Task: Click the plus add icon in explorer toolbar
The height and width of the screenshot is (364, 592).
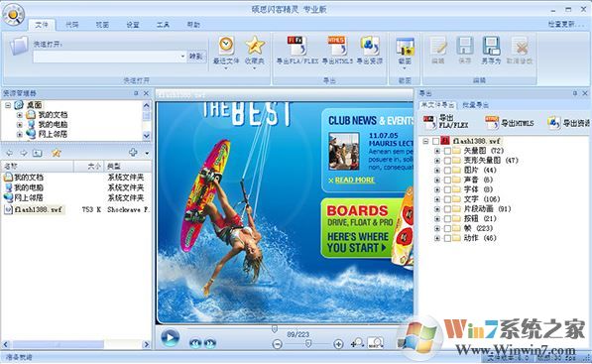Action: tap(133, 152)
